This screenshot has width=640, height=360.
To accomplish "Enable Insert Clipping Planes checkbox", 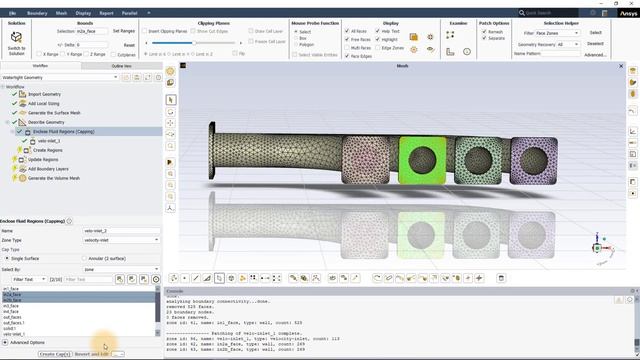I will click(144, 31).
